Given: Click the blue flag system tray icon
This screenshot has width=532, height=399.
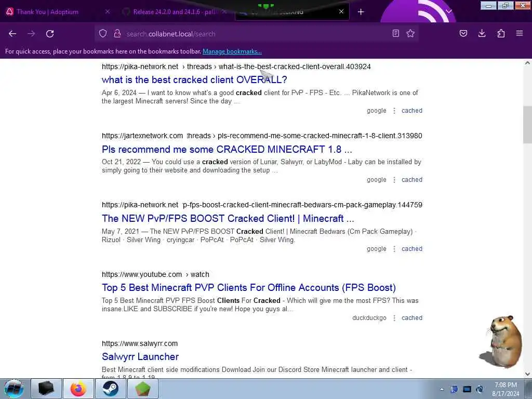Looking at the screenshot, I should (454, 389).
